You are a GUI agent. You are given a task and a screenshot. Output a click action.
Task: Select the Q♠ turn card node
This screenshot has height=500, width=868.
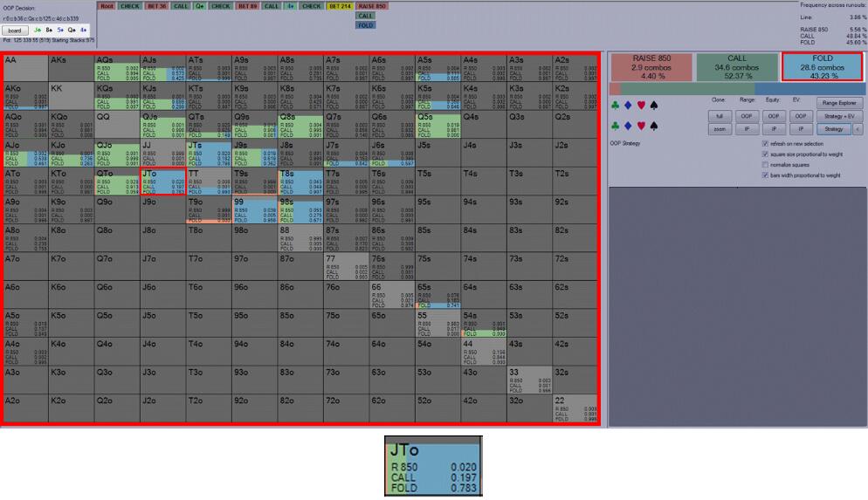coord(199,6)
